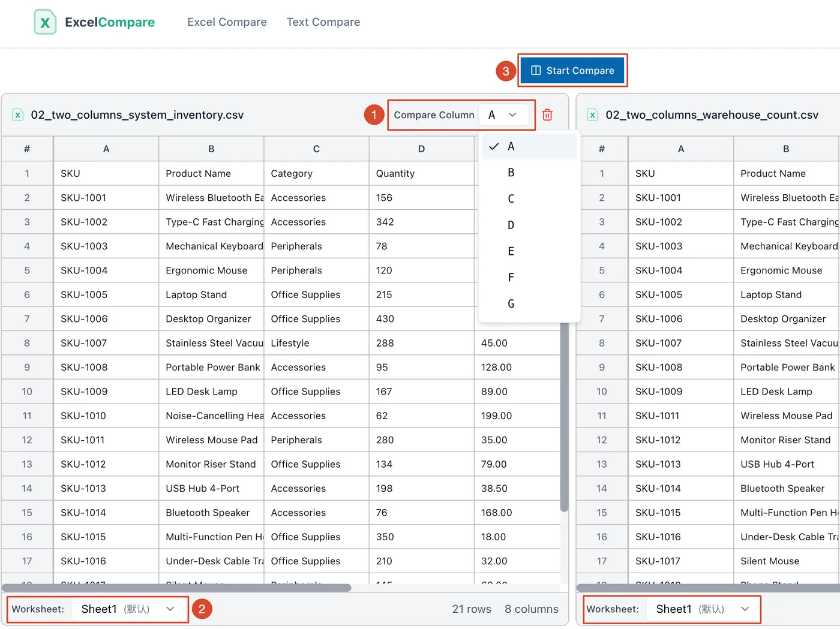The width and height of the screenshot is (840, 629).
Task: Click row number 9 in left table
Action: pos(27,368)
